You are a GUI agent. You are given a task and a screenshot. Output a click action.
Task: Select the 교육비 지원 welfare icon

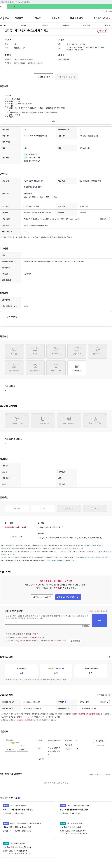77,351
